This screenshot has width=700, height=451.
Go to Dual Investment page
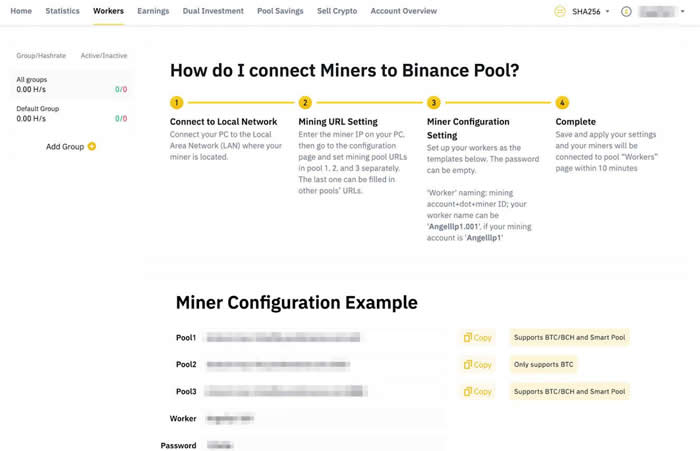coord(213,11)
